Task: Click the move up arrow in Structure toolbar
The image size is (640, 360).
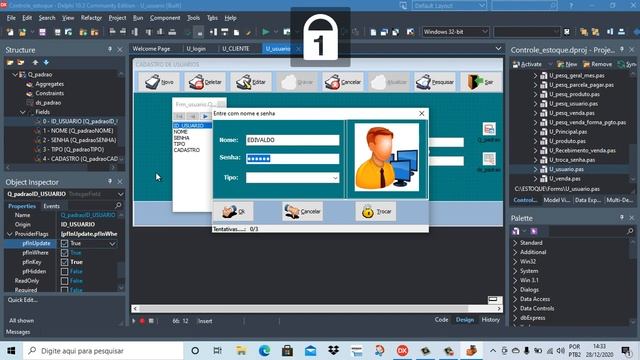Action: (x=36, y=62)
